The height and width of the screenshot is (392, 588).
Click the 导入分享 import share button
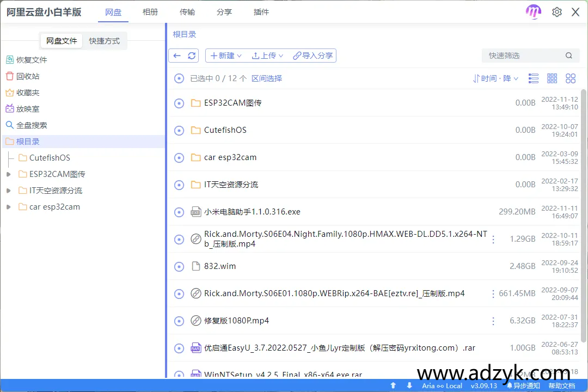coord(313,55)
